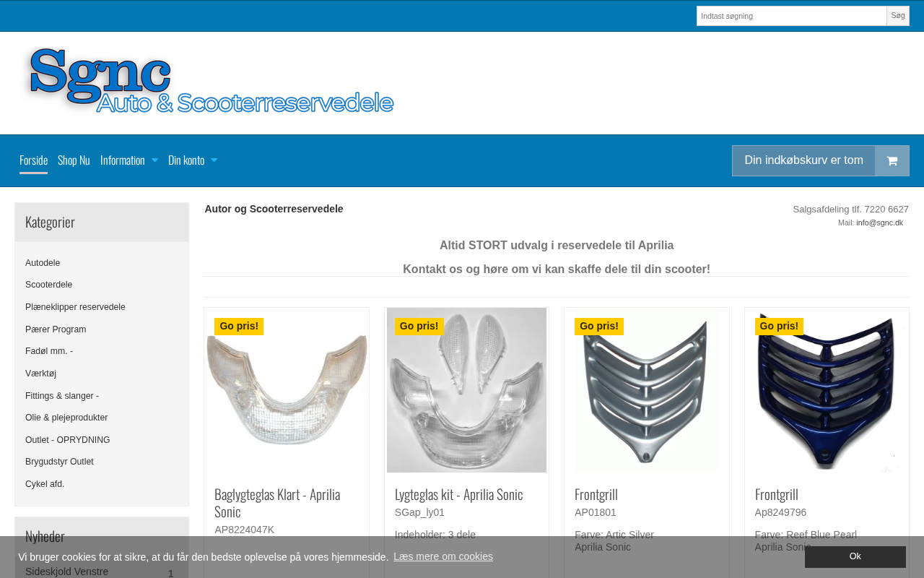
Task: View the silver Frontgrill product image
Action: tap(647, 390)
